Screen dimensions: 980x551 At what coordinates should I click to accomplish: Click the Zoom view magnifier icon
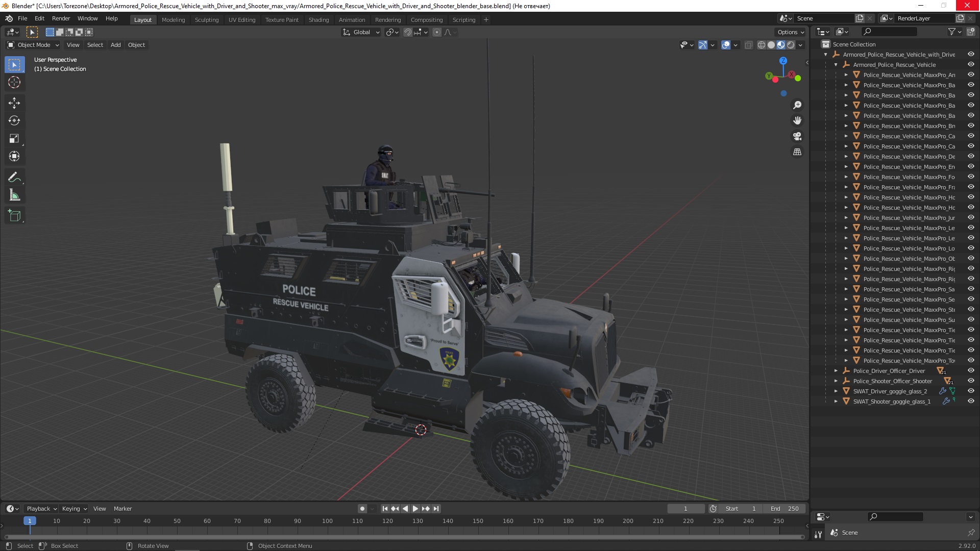[797, 105]
